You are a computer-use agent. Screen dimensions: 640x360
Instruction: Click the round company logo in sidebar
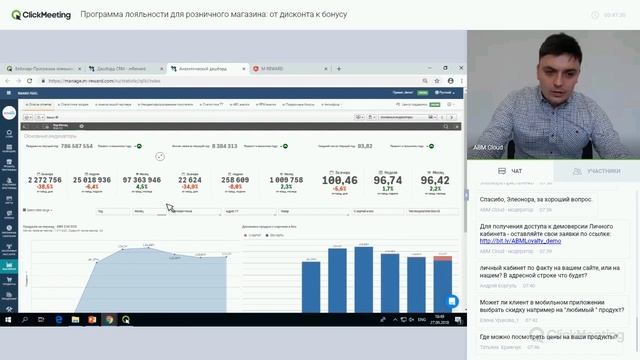coord(9,113)
